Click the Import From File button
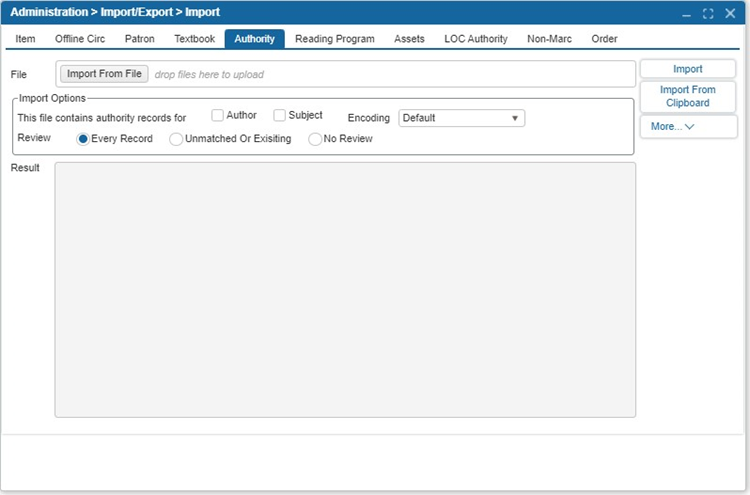The width and height of the screenshot is (750, 495). [104, 74]
